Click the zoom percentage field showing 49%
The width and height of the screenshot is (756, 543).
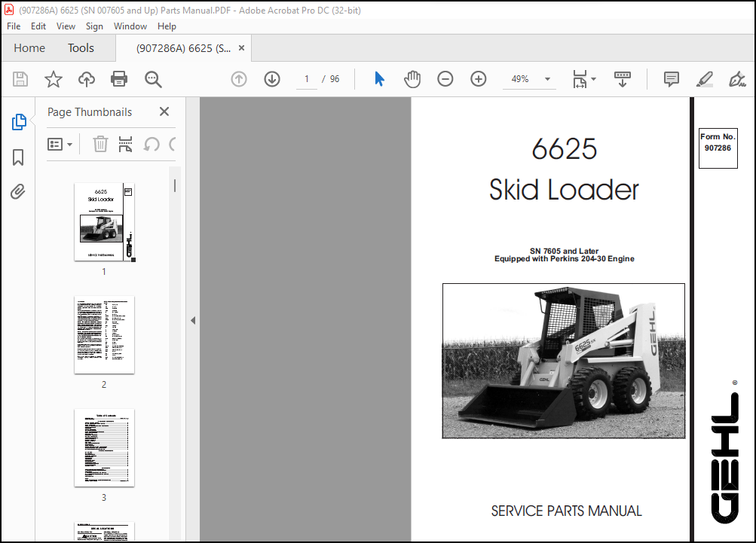tap(520, 79)
